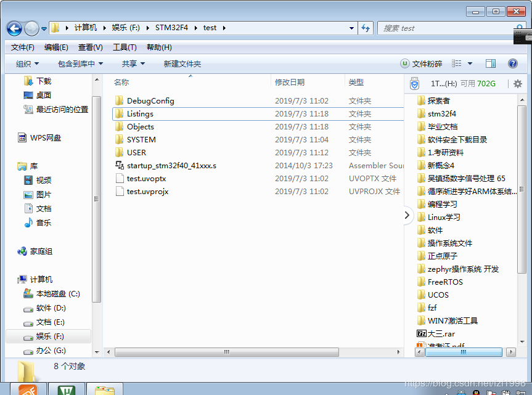Viewport: 532px width, 395px height.
Task: Sort by 类型 column header
Action: pos(356,83)
